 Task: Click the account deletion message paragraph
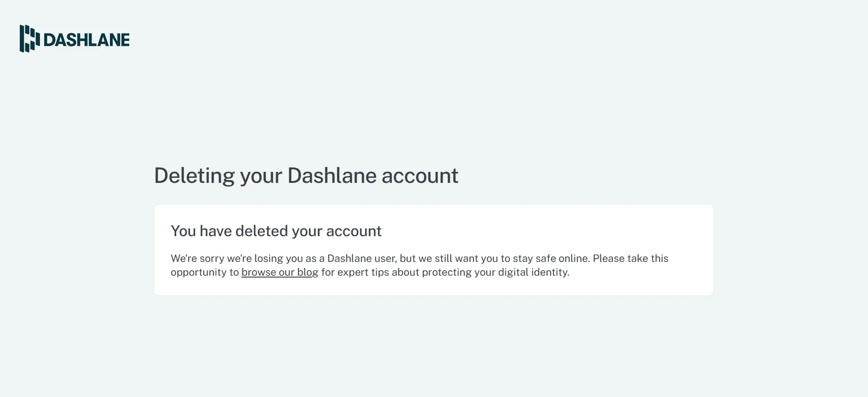coord(420,265)
